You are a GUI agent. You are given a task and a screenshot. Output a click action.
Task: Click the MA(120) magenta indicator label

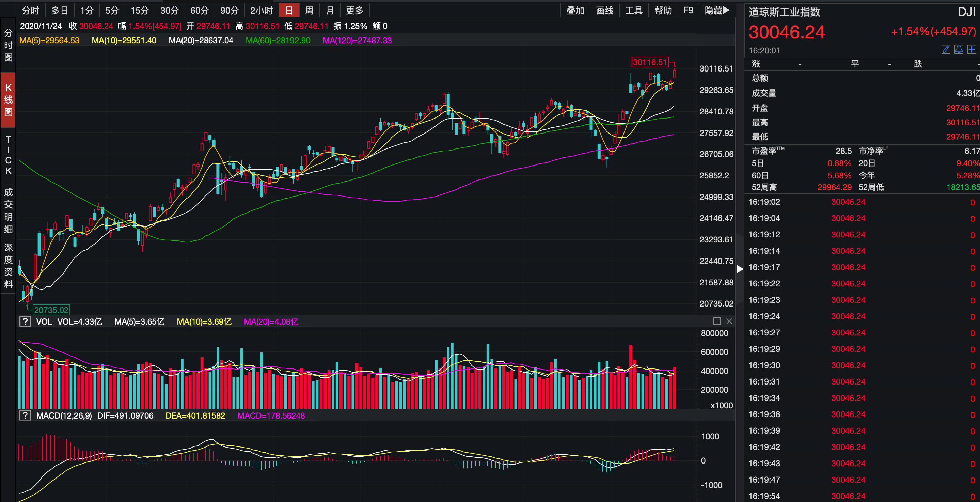point(357,40)
